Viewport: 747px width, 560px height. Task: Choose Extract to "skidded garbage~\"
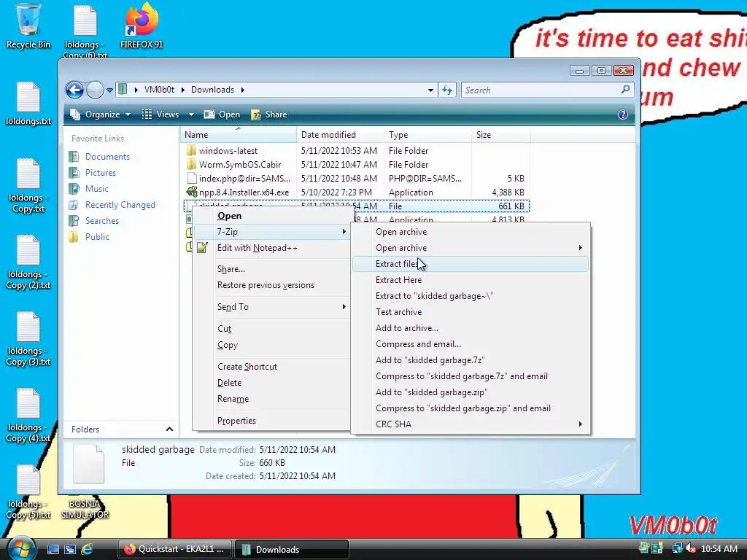[x=471, y=296]
